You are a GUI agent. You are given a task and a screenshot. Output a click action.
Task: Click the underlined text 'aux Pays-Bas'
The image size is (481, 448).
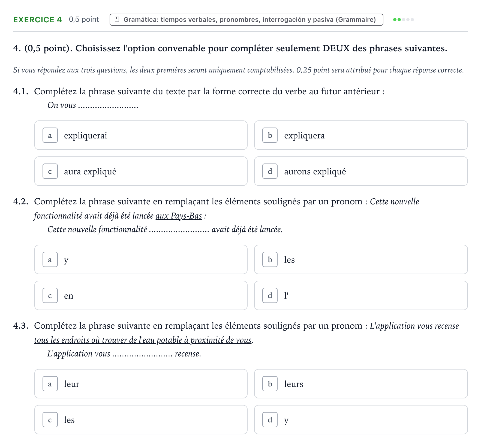tap(179, 216)
